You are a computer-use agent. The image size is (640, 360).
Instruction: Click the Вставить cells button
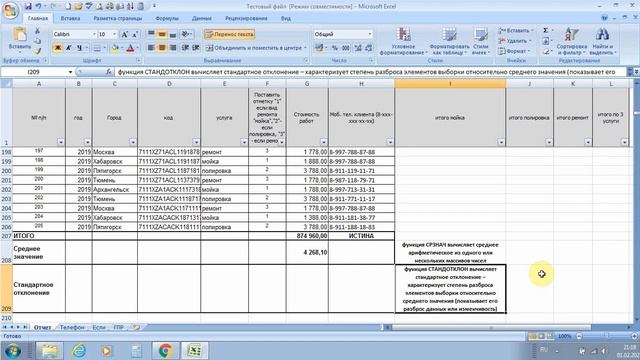(x=516, y=31)
